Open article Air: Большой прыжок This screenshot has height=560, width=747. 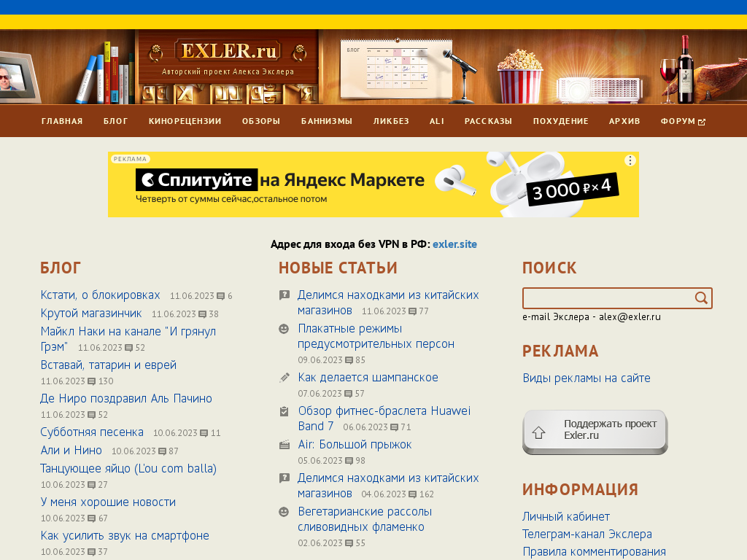tap(355, 445)
